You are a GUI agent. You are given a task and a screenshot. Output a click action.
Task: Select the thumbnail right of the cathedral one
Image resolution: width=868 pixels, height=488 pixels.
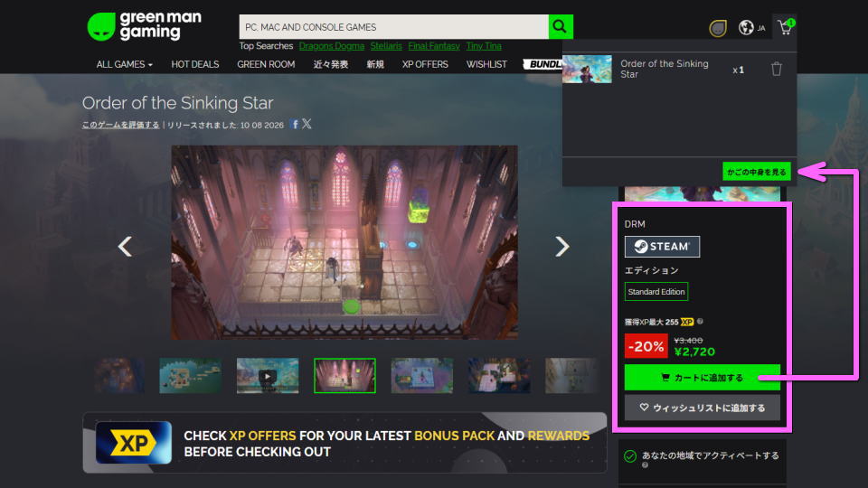tap(422, 376)
